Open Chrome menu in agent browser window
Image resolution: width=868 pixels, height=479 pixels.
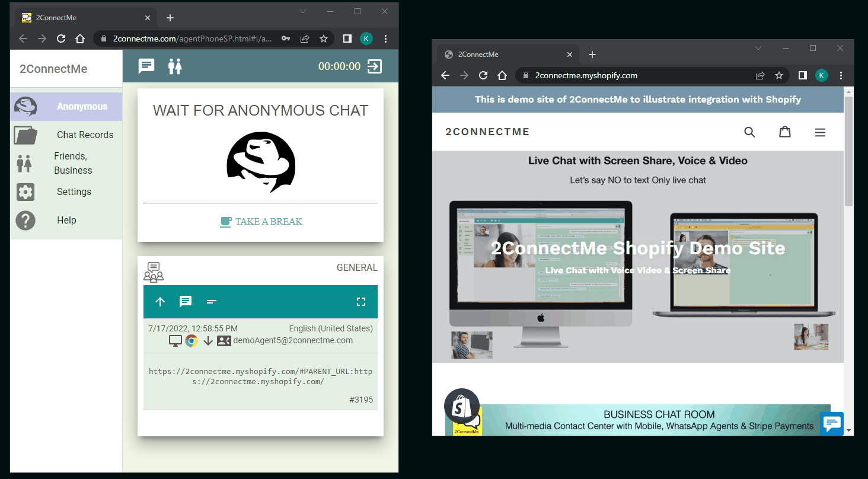pos(386,39)
